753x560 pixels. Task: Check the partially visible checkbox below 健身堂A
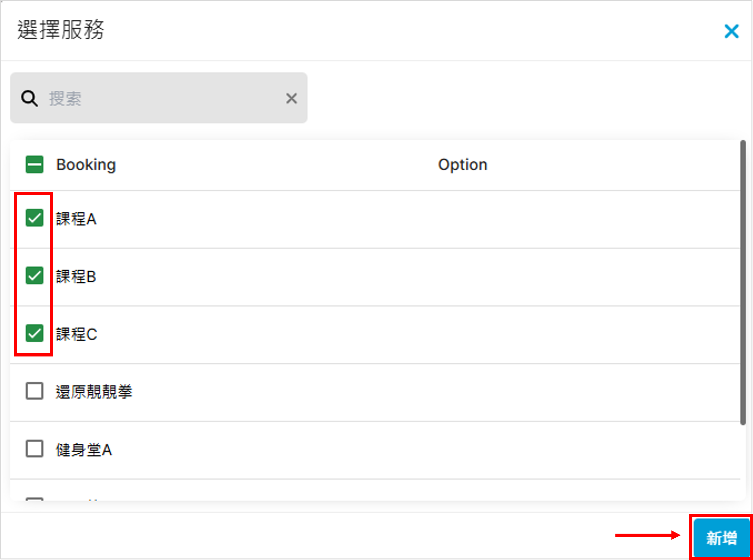(35, 499)
